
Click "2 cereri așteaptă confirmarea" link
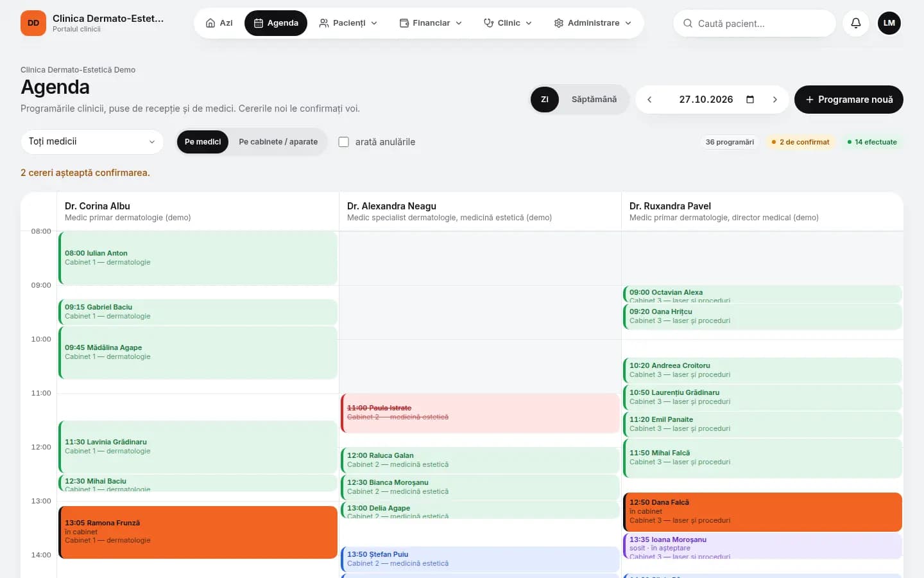(x=85, y=173)
